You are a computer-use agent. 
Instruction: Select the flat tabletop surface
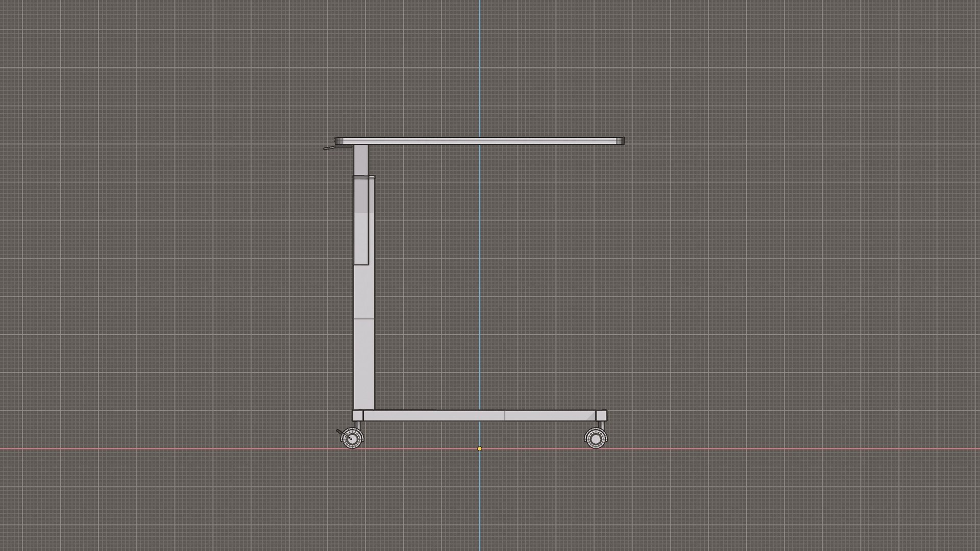[480, 141]
